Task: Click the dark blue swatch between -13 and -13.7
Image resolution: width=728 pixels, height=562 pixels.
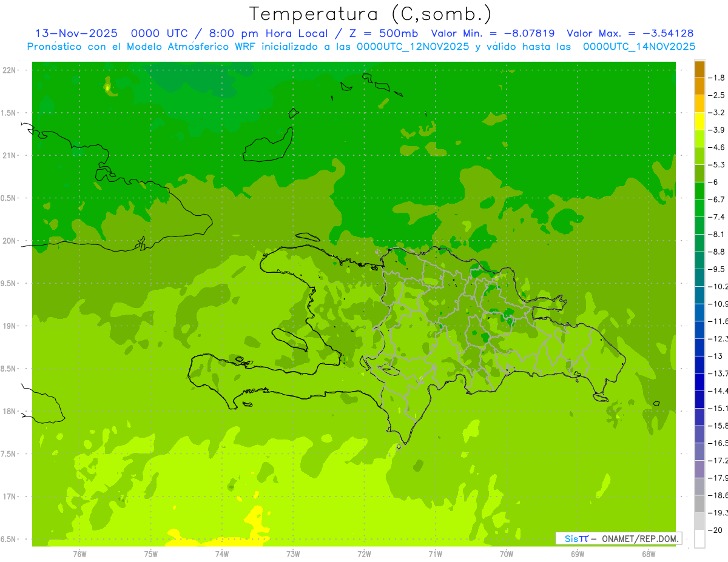Action: 699,365
